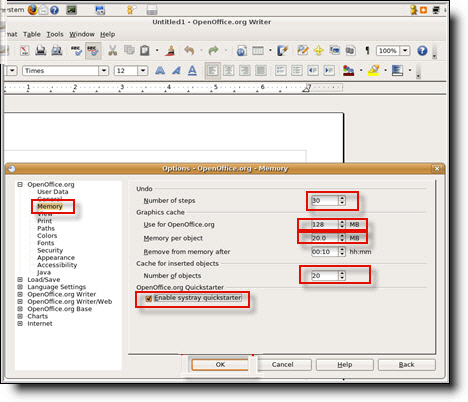This screenshot has width=468, height=402.
Task: Open Find and Replace icon
Action: 303,51
